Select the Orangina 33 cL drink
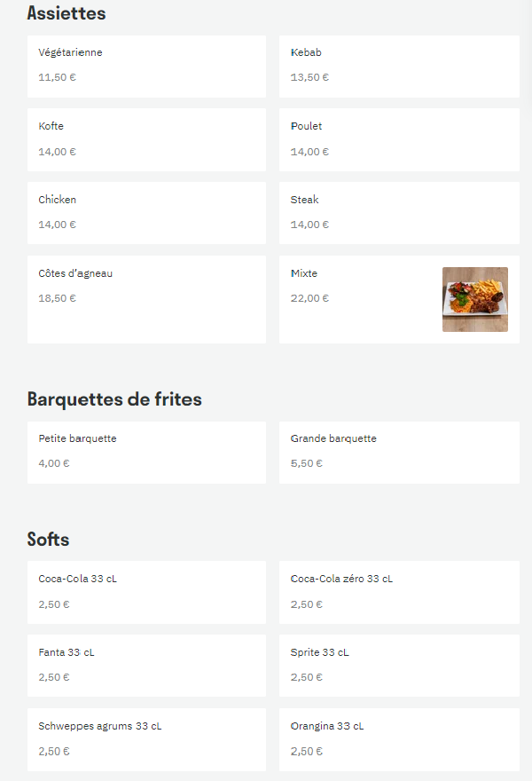This screenshot has width=532, height=781. click(x=399, y=739)
